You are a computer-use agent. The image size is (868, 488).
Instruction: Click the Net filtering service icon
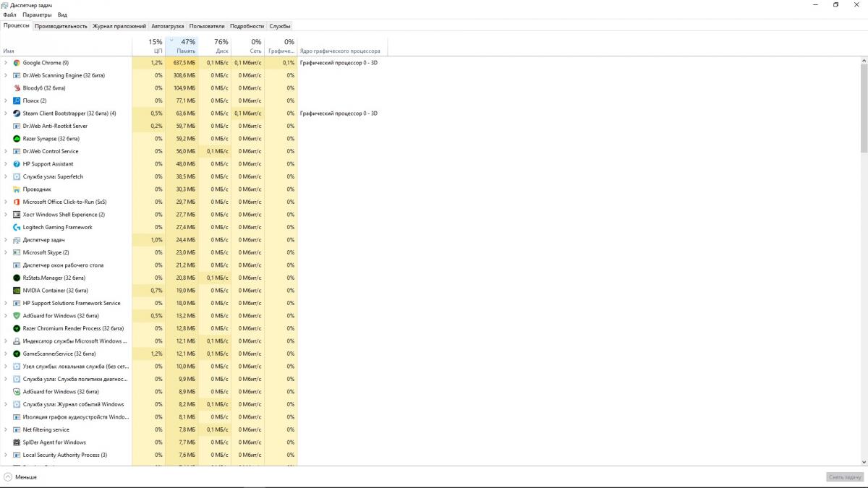[17, 429]
